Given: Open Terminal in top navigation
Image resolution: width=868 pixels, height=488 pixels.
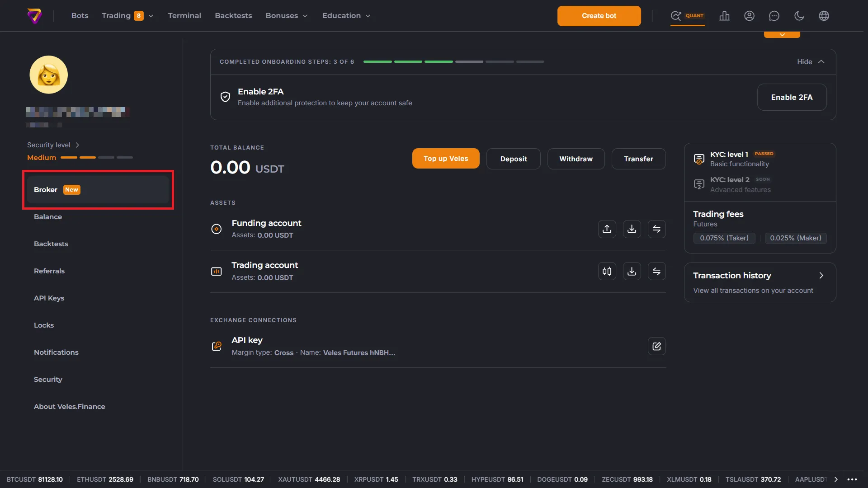Looking at the screenshot, I should pyautogui.click(x=184, y=16).
